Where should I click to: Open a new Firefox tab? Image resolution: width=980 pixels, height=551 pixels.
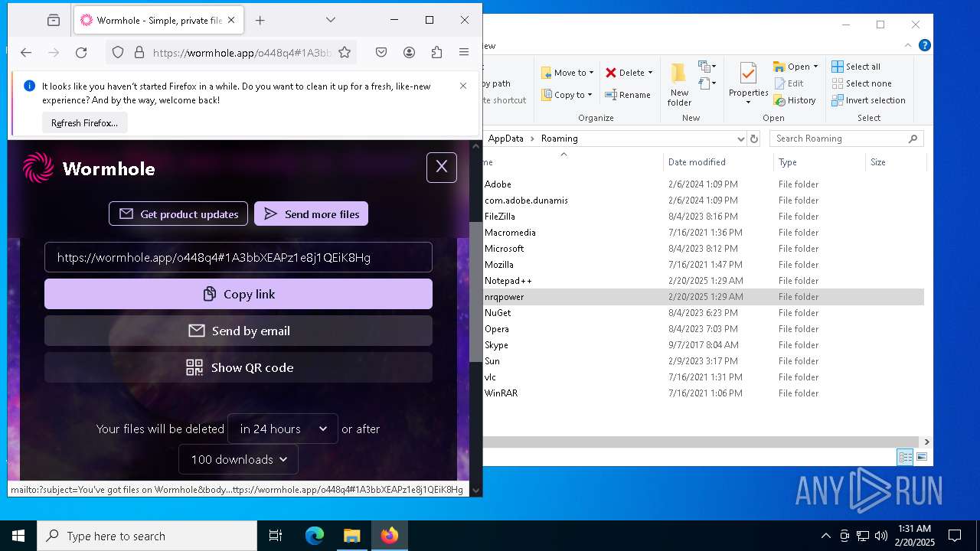coord(260,20)
